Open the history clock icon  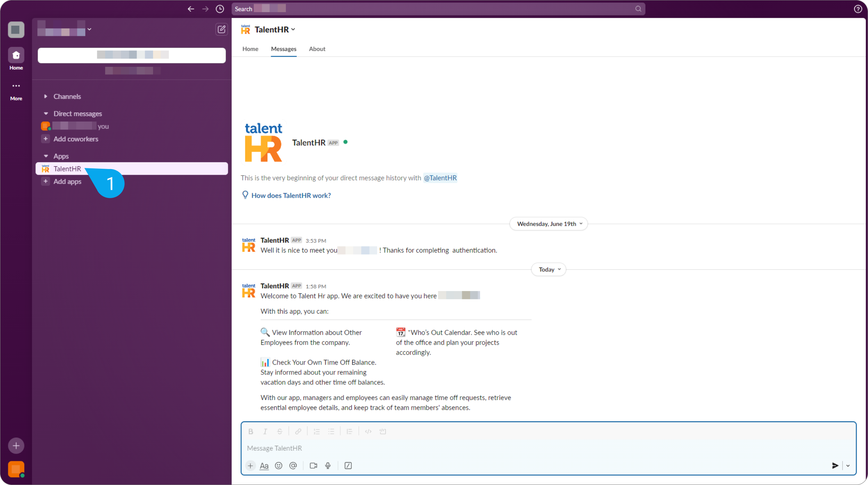pyautogui.click(x=220, y=9)
